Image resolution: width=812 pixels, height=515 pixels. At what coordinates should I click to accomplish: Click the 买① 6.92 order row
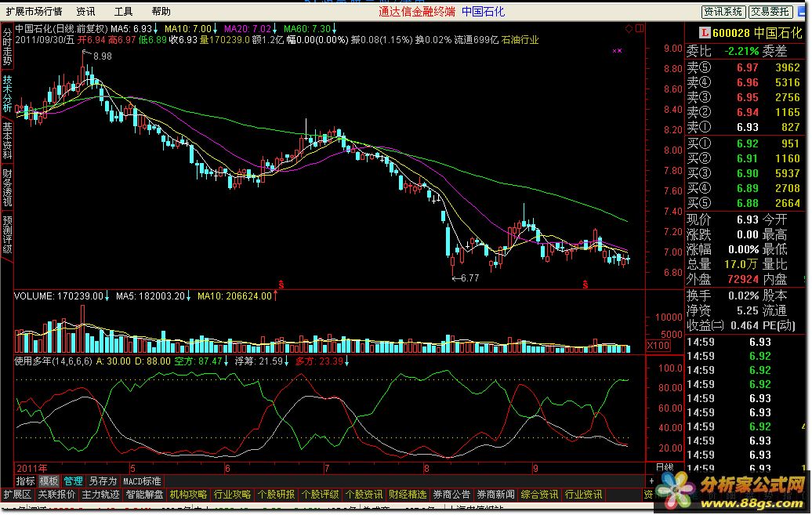(744, 143)
